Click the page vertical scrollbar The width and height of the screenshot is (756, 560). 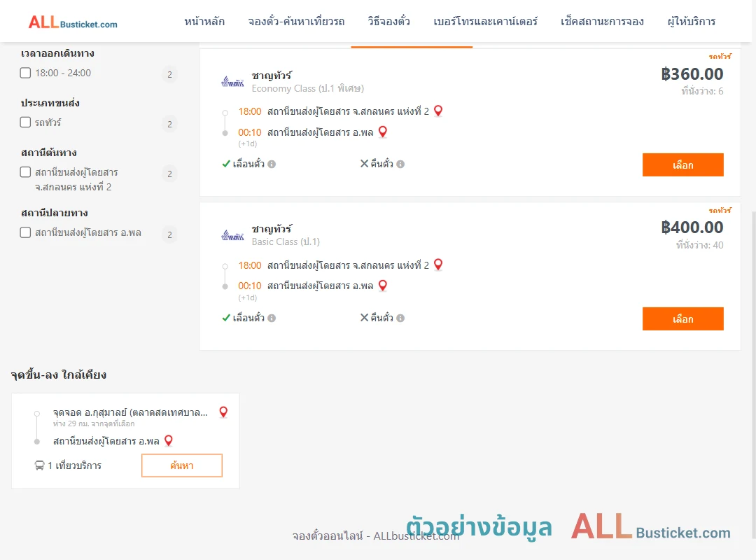pyautogui.click(x=753, y=374)
